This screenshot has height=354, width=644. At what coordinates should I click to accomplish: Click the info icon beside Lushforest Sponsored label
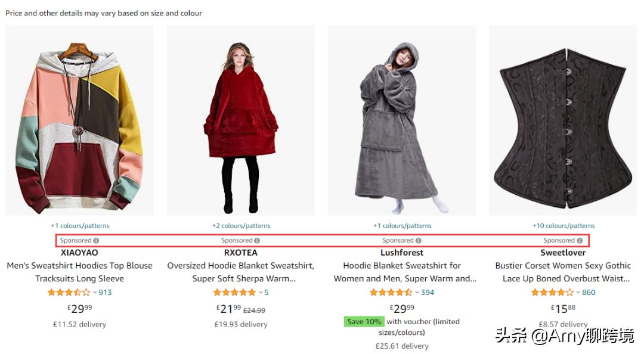[x=419, y=241]
